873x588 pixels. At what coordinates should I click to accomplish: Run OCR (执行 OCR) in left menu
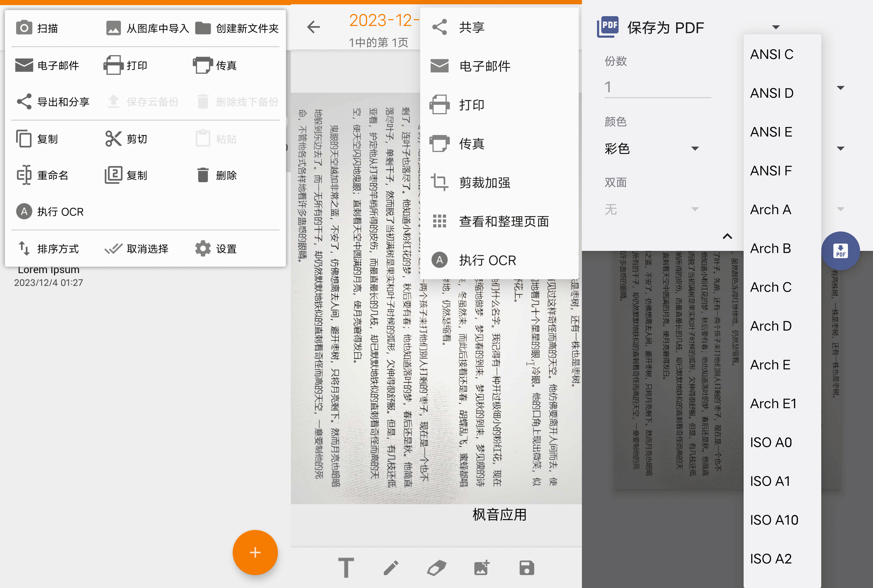point(50,212)
